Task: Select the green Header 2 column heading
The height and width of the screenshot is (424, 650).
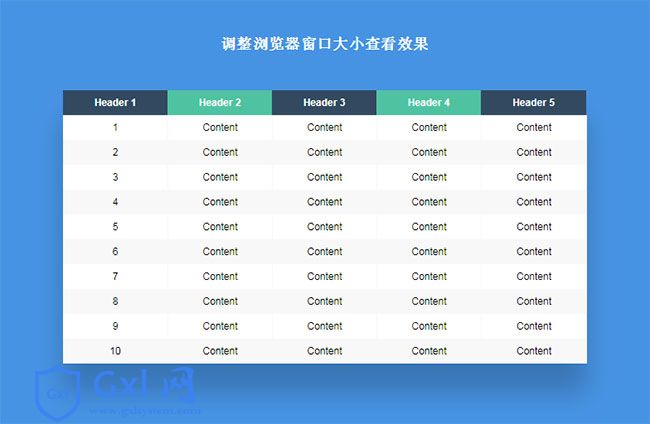Action: 220,102
